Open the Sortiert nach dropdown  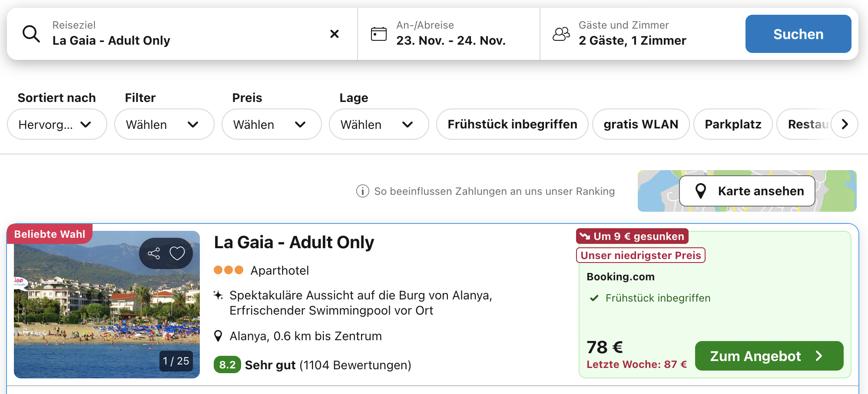tap(57, 125)
